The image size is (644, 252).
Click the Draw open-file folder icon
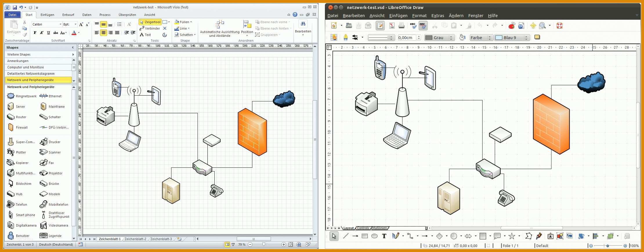click(x=349, y=25)
